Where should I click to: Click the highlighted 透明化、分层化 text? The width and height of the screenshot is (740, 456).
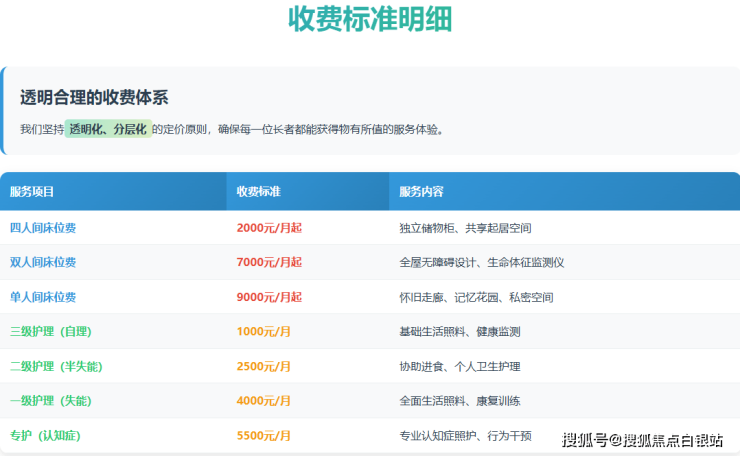(108, 129)
